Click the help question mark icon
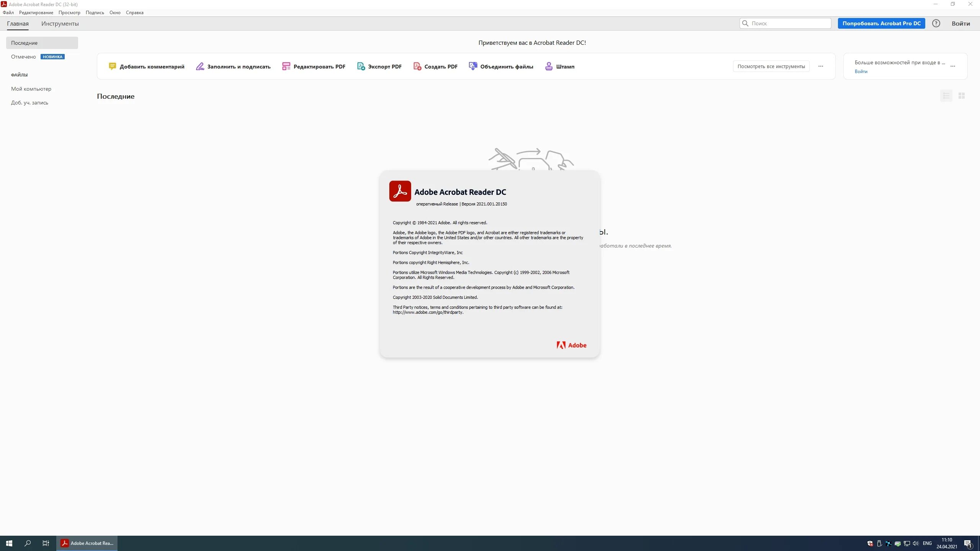The height and width of the screenshot is (551, 980). tap(936, 23)
